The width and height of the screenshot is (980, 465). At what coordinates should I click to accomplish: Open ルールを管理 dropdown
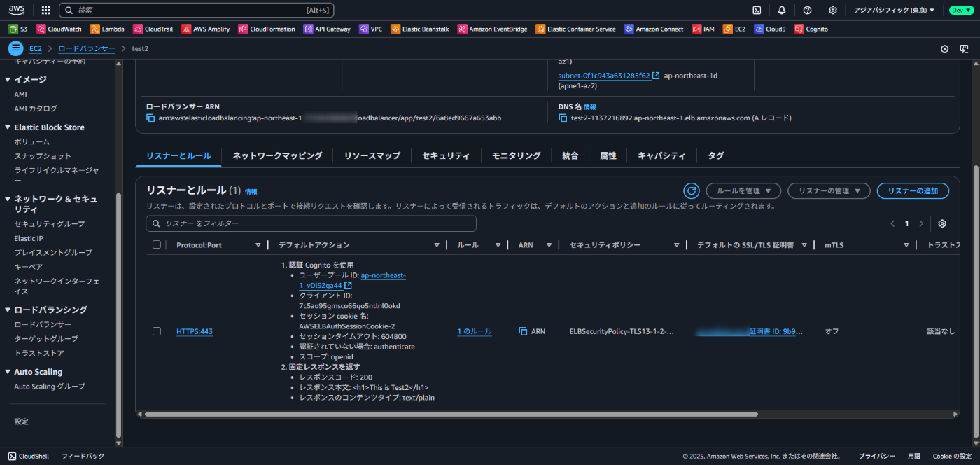pos(743,190)
